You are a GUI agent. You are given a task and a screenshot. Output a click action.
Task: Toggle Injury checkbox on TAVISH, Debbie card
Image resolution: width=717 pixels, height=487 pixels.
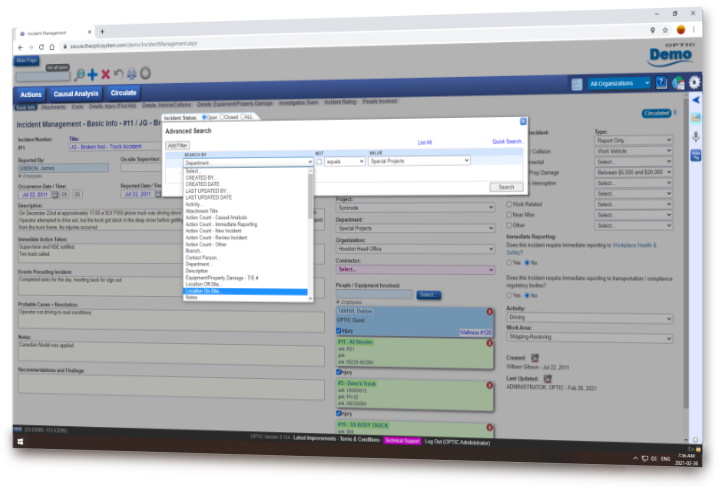pos(339,330)
